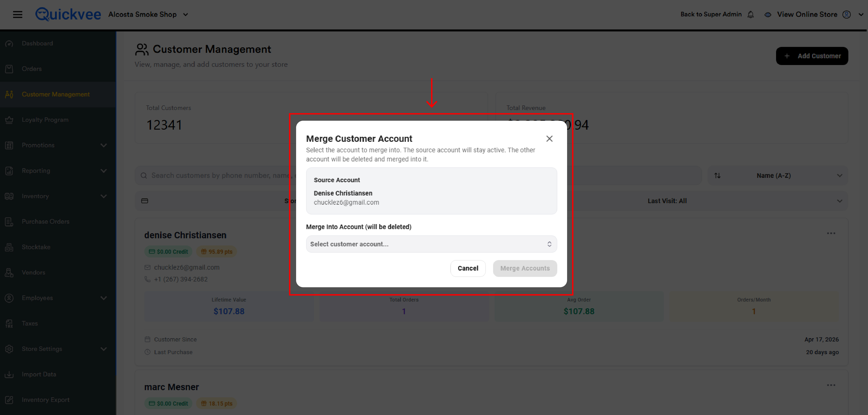The height and width of the screenshot is (415, 868).
Task: Click email chucklez6@gmail.com on customer card
Action: [x=187, y=267]
